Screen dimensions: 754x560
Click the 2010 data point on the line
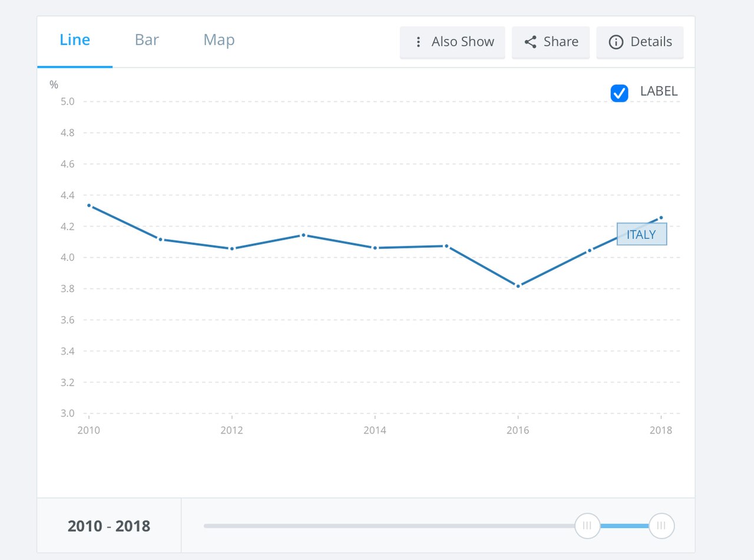[89, 206]
